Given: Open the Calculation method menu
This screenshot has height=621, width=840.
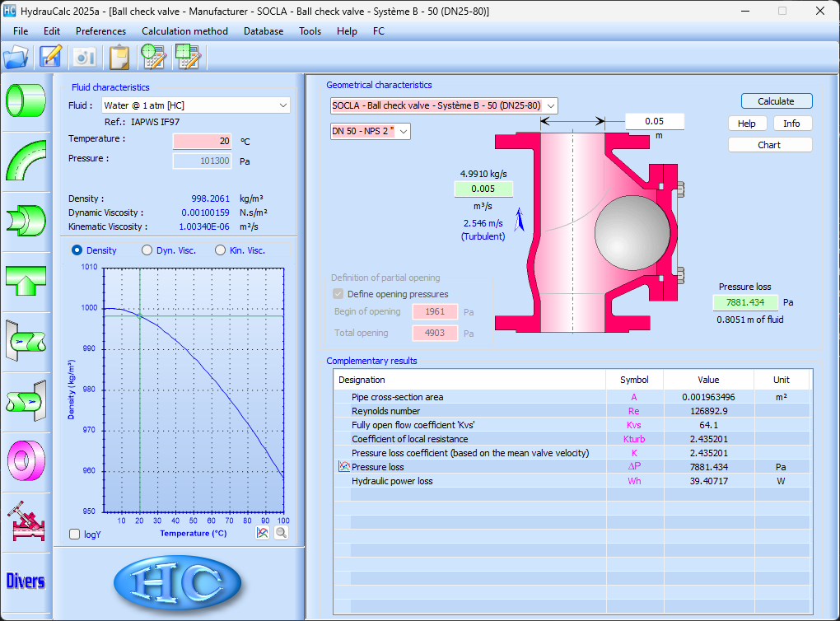Looking at the screenshot, I should click(x=184, y=31).
